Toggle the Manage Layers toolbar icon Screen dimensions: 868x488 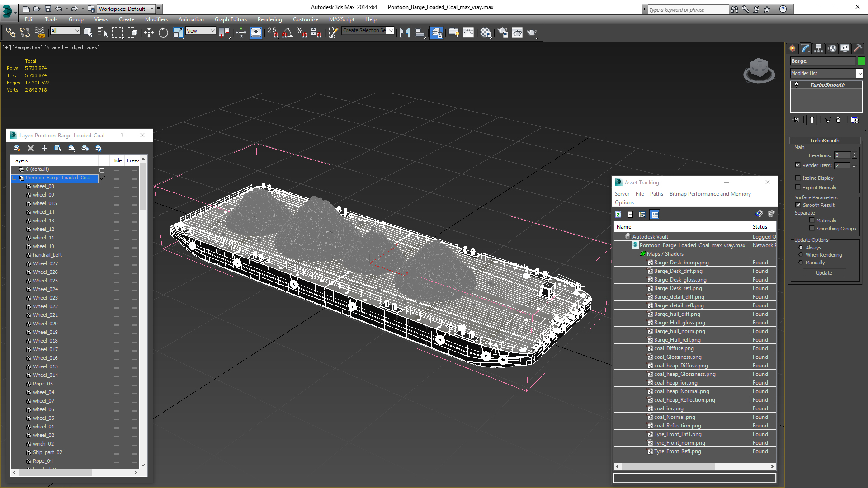pyautogui.click(x=436, y=32)
